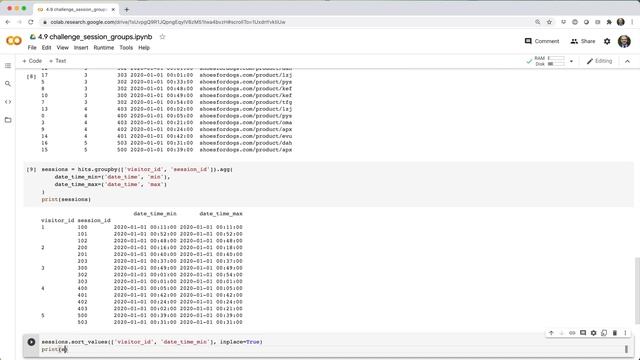The image size is (640, 360).
Task: Open the code snippets sidebar icon
Action: tap(8, 102)
